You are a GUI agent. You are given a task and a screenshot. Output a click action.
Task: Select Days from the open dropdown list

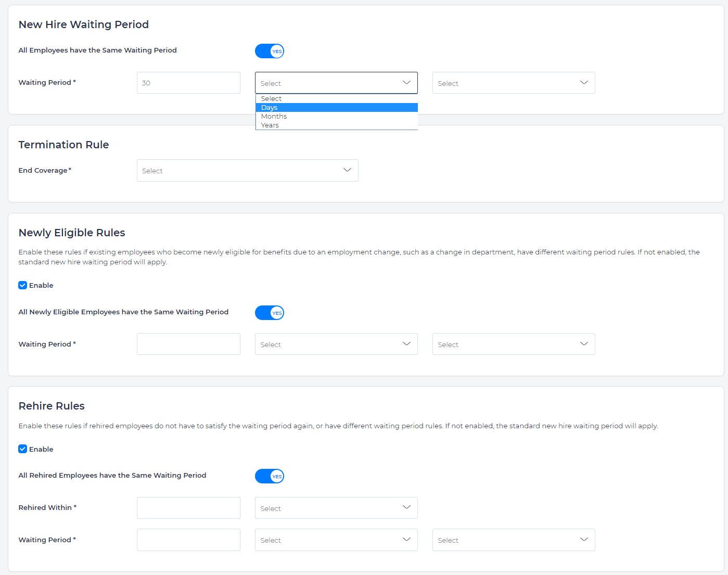click(x=336, y=108)
